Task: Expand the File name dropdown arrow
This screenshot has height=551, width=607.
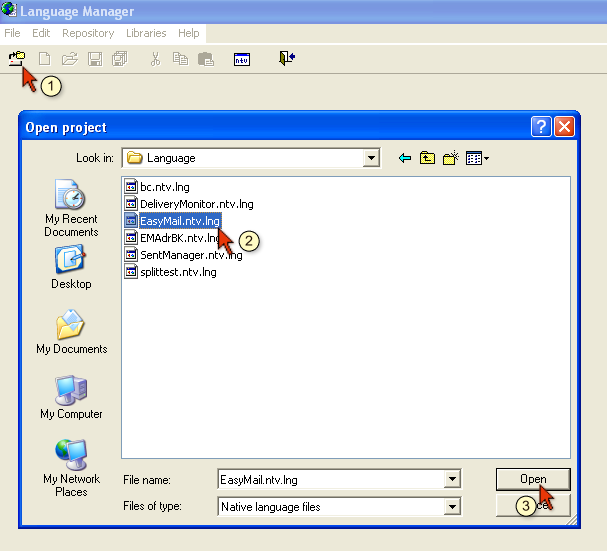Action: [452, 480]
